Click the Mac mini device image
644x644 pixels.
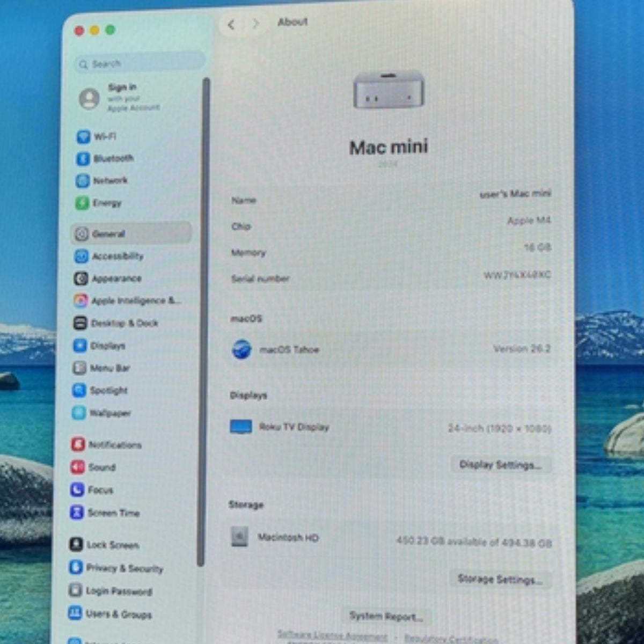389,90
